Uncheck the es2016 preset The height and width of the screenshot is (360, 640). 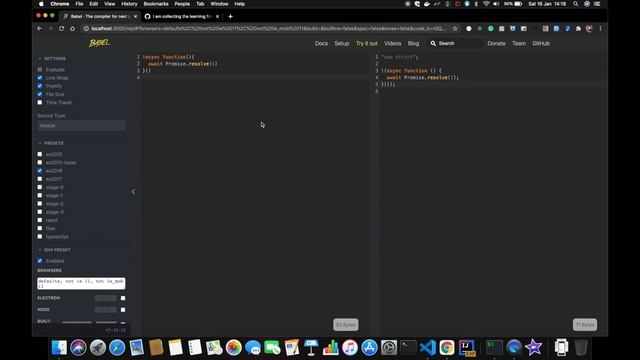(x=40, y=171)
